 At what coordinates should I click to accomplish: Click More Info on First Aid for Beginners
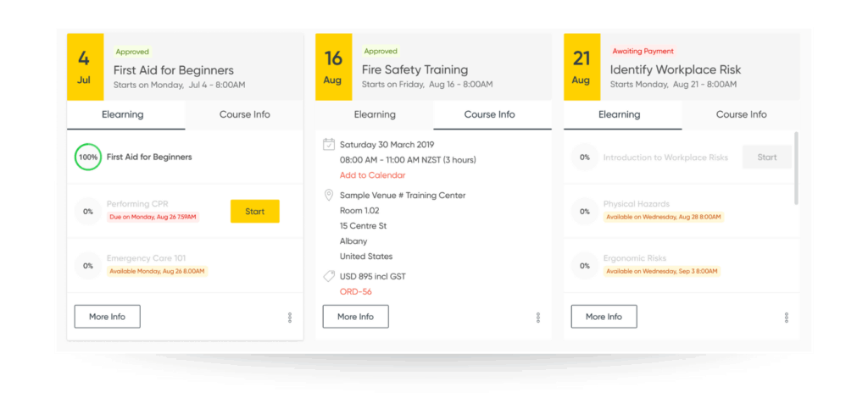pyautogui.click(x=108, y=317)
